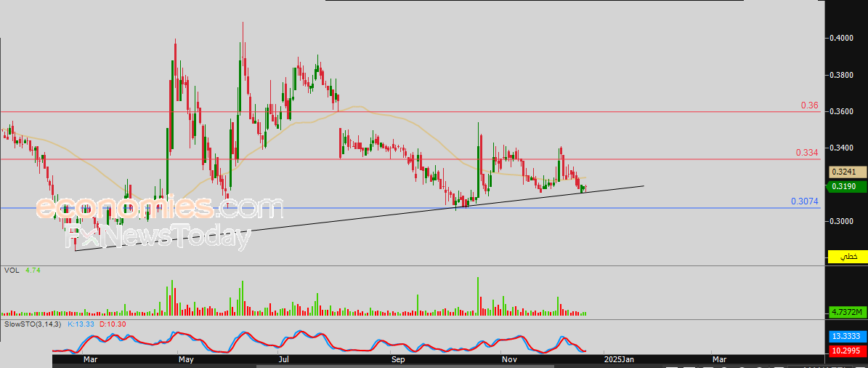Click the green 0.3190 last price tag
The width and height of the screenshot is (868, 368).
click(x=846, y=187)
